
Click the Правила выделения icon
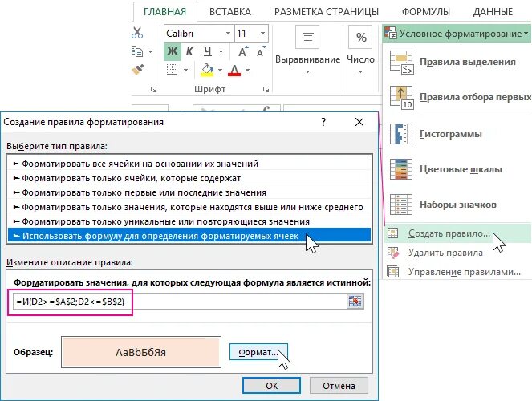(x=401, y=62)
